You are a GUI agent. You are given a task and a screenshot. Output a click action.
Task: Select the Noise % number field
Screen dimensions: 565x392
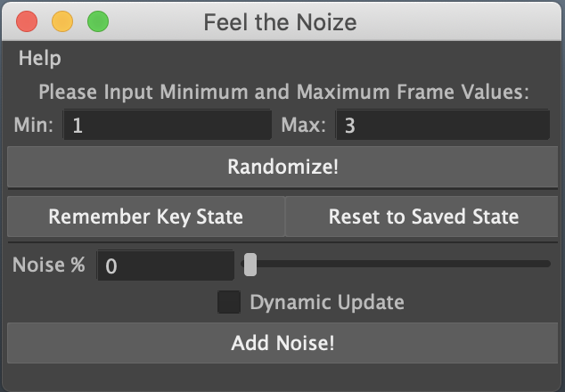[x=165, y=265]
